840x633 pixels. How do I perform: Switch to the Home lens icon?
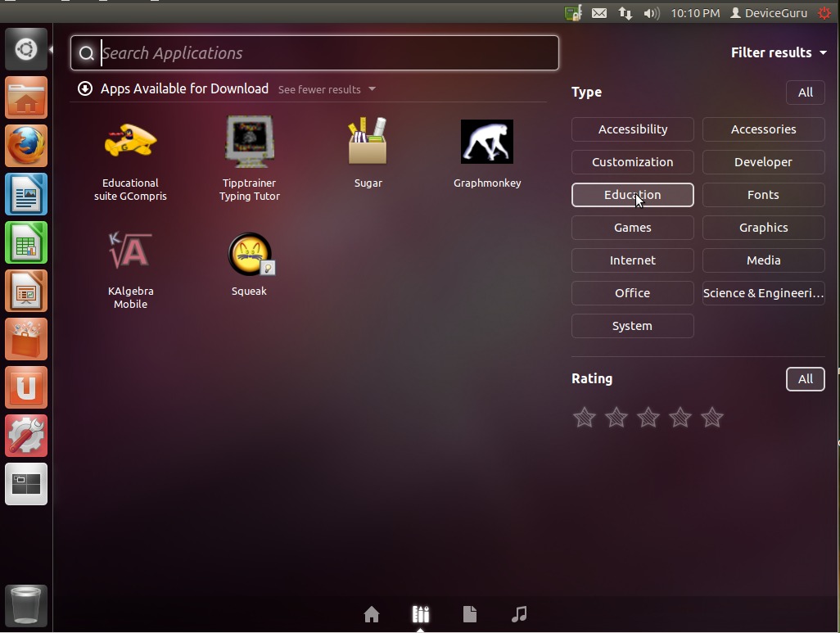pos(371,614)
